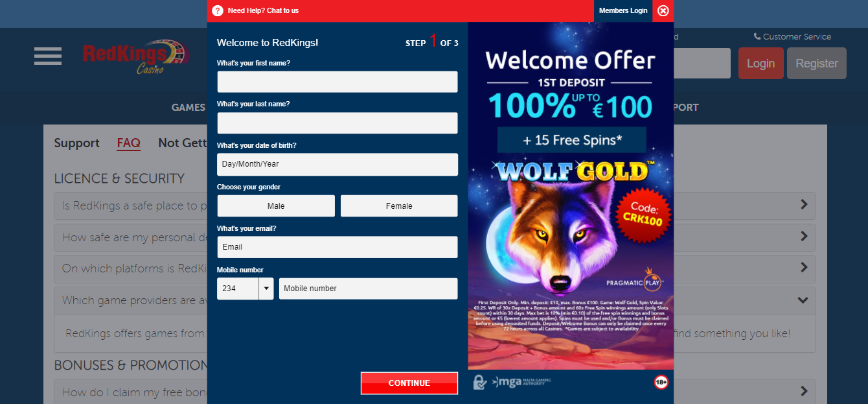Click the Wolf Gold welcome offer banner

571,196
